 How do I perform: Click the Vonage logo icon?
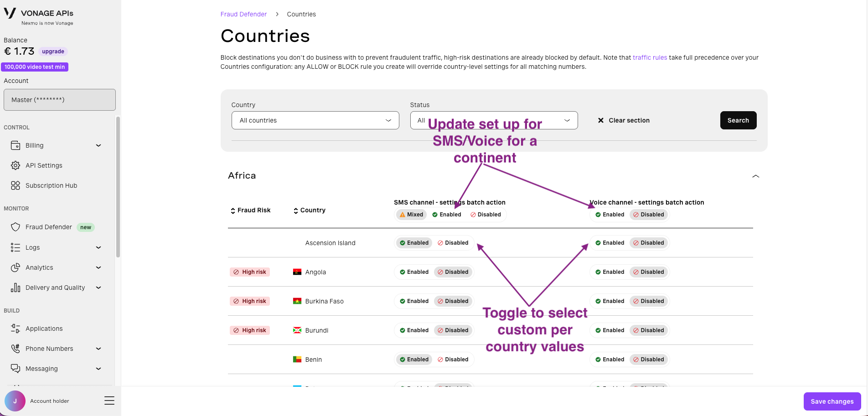tap(10, 13)
